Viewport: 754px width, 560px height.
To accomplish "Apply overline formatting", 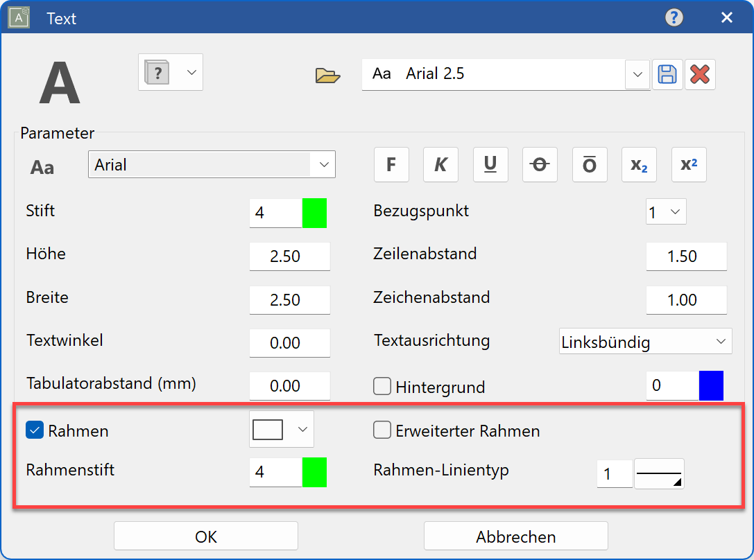I will (x=590, y=164).
